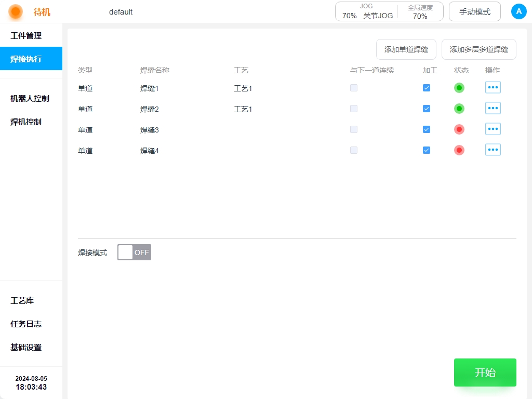Switch to 工件管理 in the sidebar

[x=26, y=36]
